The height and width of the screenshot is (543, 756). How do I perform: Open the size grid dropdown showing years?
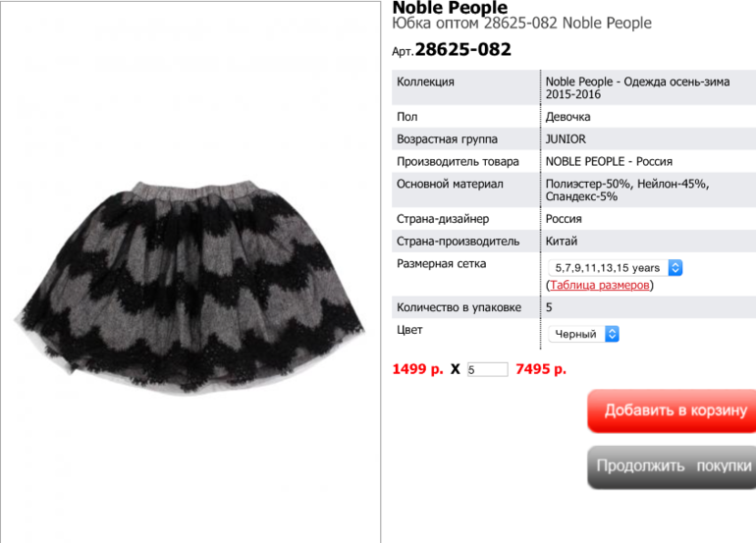click(x=616, y=268)
